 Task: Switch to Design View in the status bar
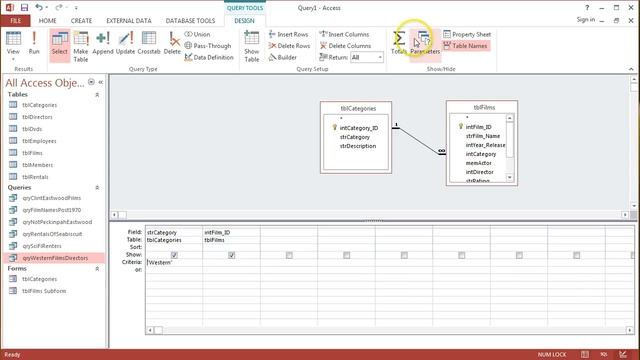pyautogui.click(x=623, y=354)
